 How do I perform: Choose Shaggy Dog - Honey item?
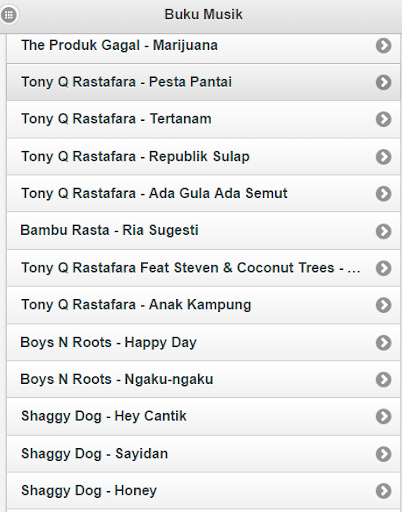point(203,491)
